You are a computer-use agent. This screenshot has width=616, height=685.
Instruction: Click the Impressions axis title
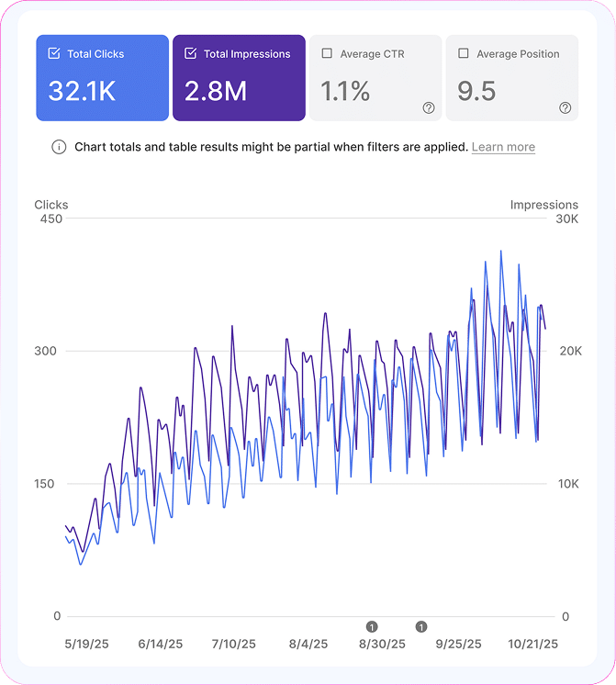(x=544, y=205)
